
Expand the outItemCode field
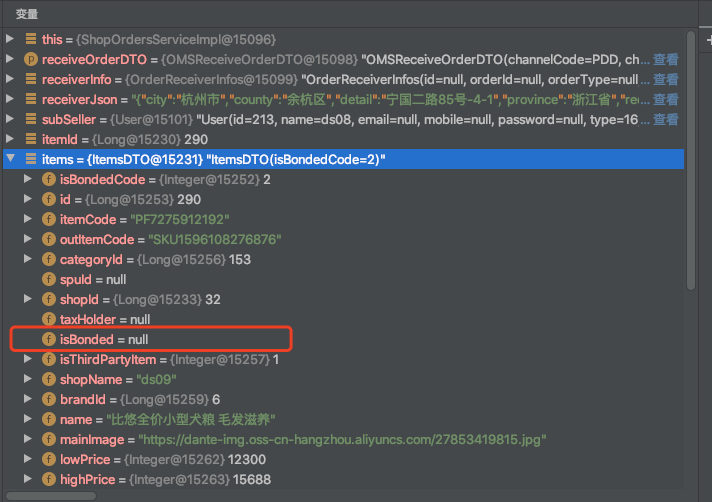pos(29,240)
